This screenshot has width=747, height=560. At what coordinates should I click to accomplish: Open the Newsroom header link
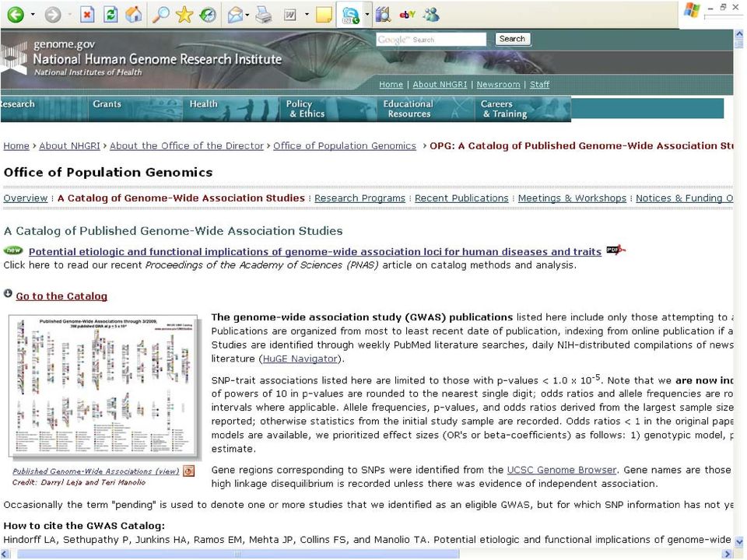pos(498,84)
